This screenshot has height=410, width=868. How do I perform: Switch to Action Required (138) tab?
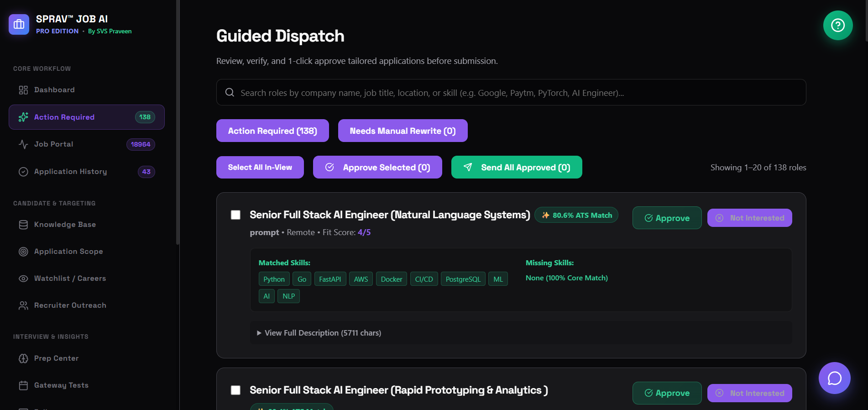272,131
